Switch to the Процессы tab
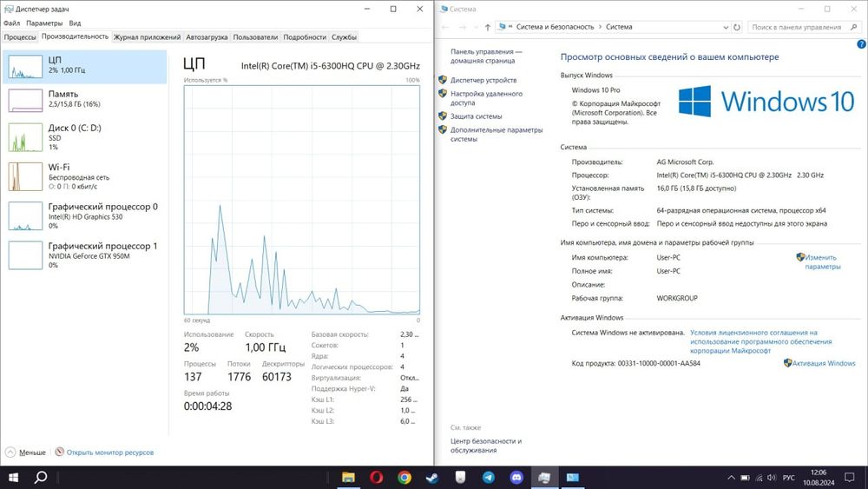Screen dimensions: 868x489 [x=20, y=37]
